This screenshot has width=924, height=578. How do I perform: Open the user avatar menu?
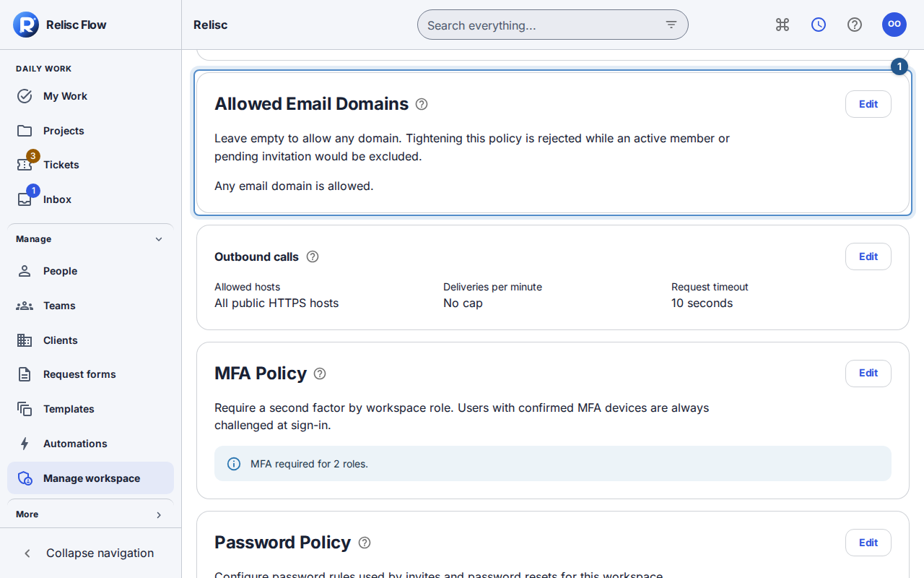point(894,25)
